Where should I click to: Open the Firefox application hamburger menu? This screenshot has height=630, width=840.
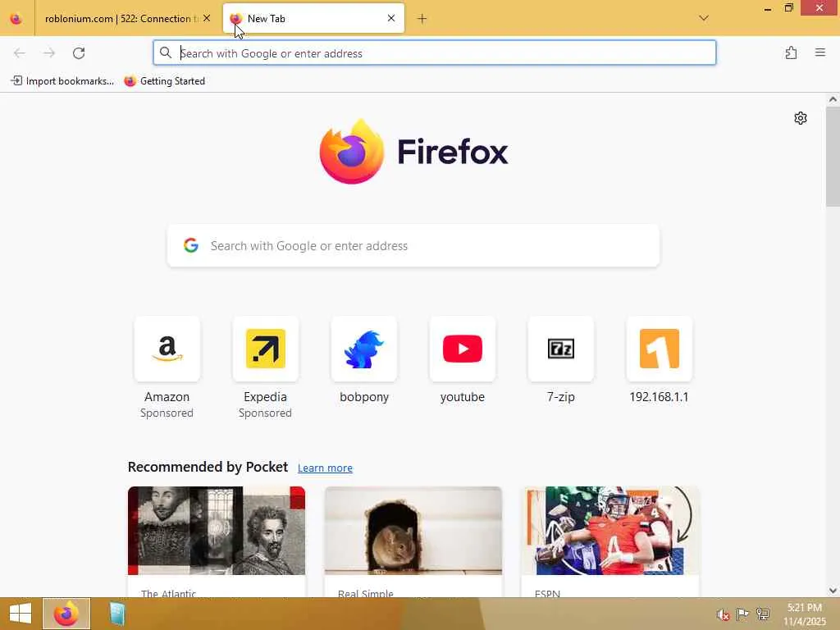click(x=820, y=52)
